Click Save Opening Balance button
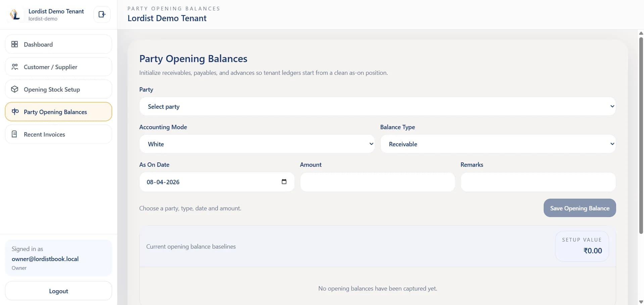The height and width of the screenshot is (305, 644). (x=580, y=208)
